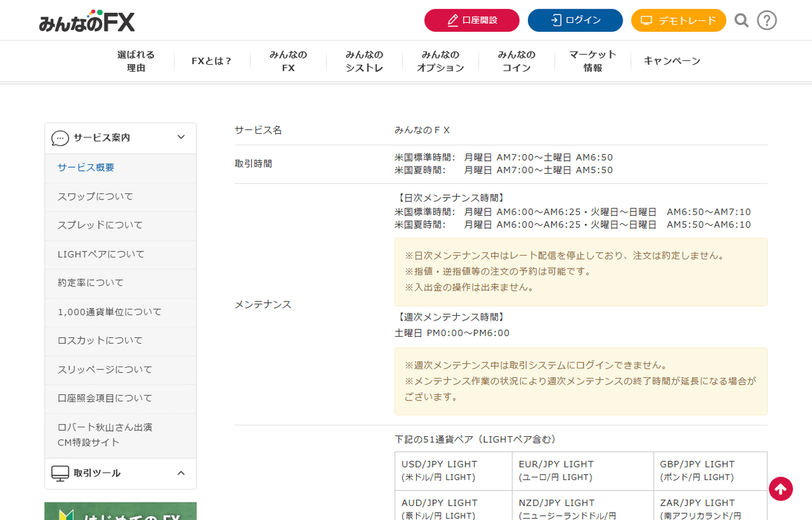This screenshot has width=812, height=520.
Task: Click the AUD/JPY LIGHT table cell
Action: tap(453, 506)
